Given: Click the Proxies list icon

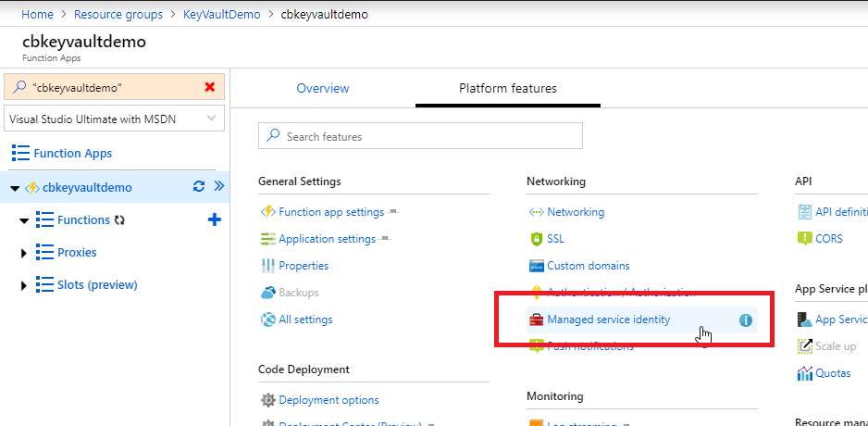Looking at the screenshot, I should pos(44,252).
